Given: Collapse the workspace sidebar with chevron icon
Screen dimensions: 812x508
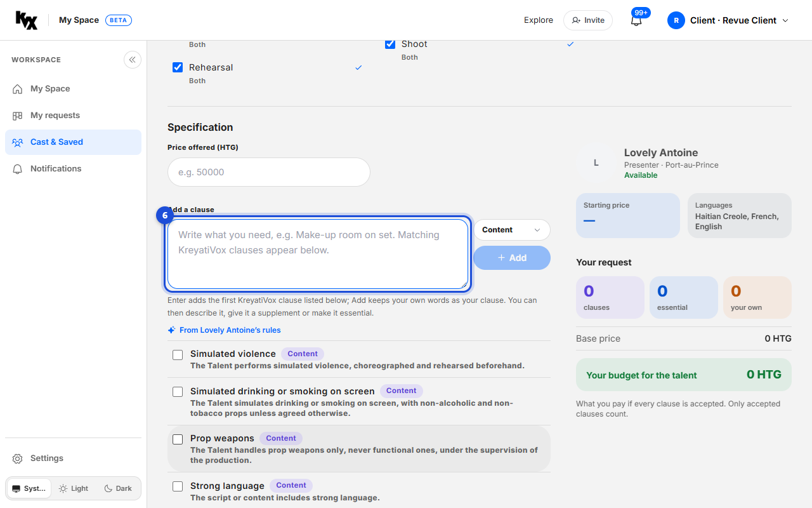Looking at the screenshot, I should (132, 60).
